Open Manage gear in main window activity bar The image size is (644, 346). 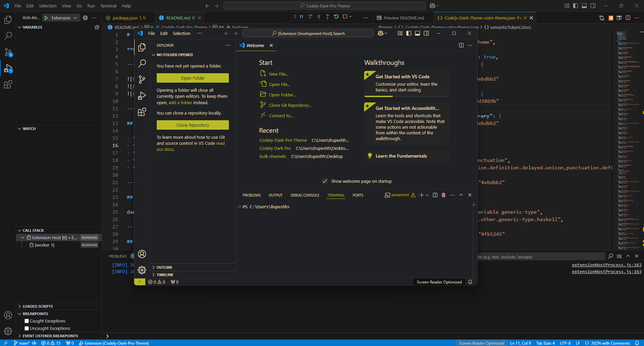coord(8,331)
